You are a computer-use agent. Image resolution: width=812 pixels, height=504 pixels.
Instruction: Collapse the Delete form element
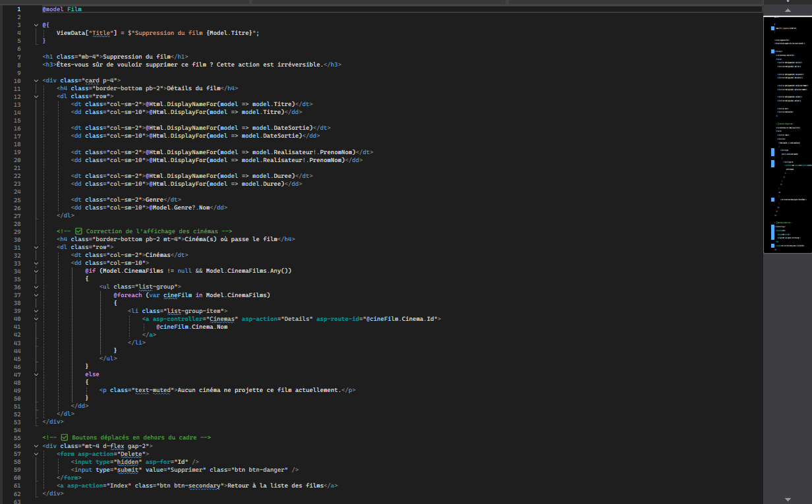(36, 454)
